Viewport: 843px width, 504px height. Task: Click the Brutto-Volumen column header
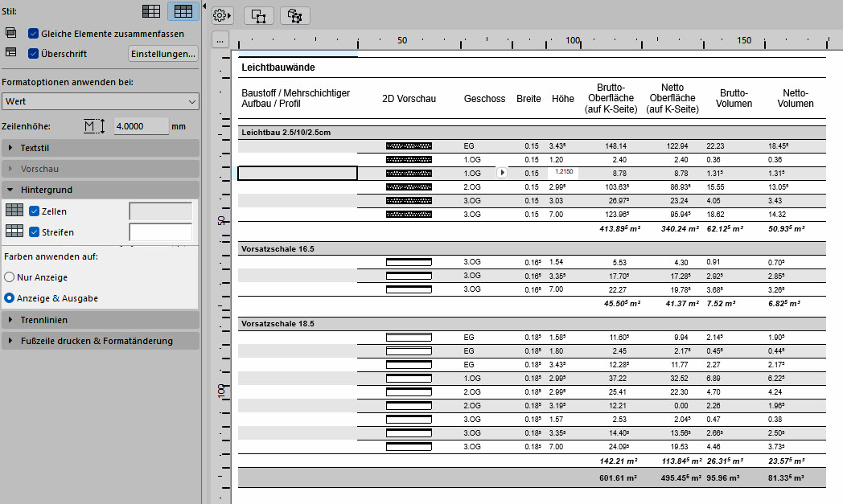pos(734,98)
